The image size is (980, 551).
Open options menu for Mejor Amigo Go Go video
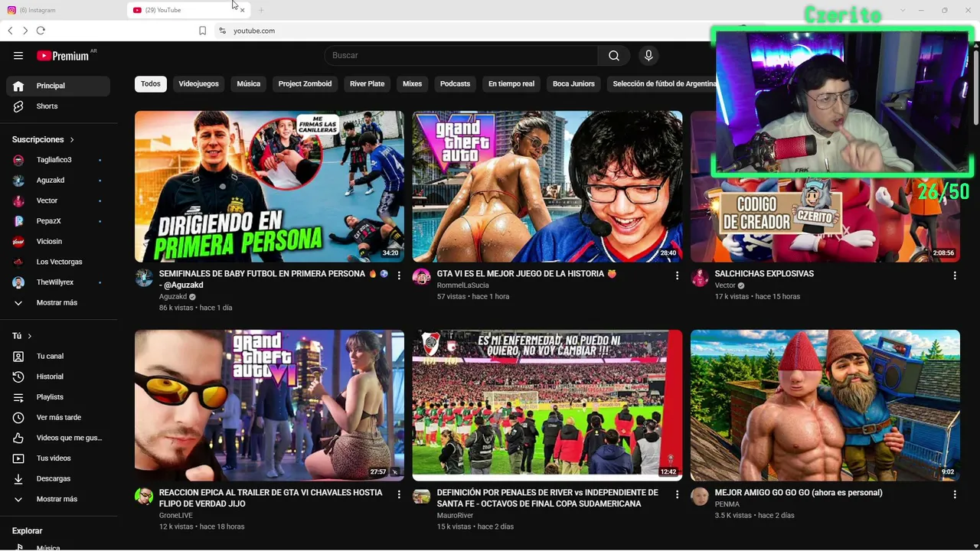click(955, 494)
